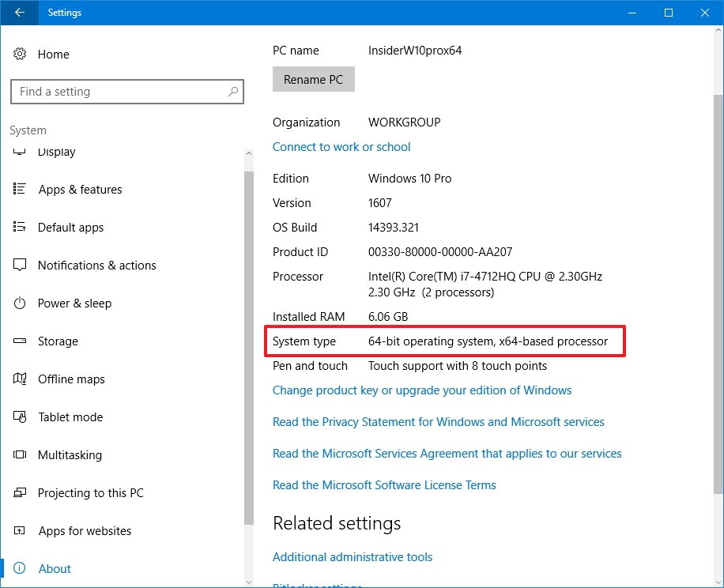Viewport: 724px width, 588px height.
Task: Click the Offline maps icon
Action: pyautogui.click(x=20, y=379)
